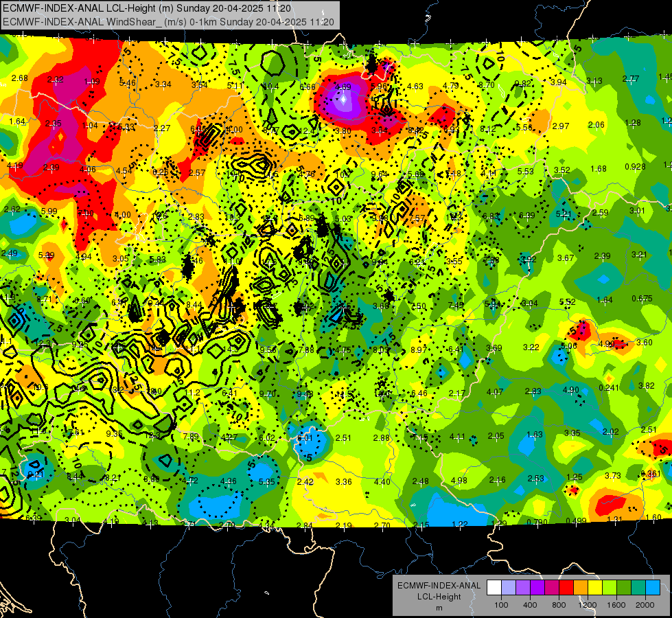Click the ECMWF-INDEX-ANAL legend label

pos(439,586)
